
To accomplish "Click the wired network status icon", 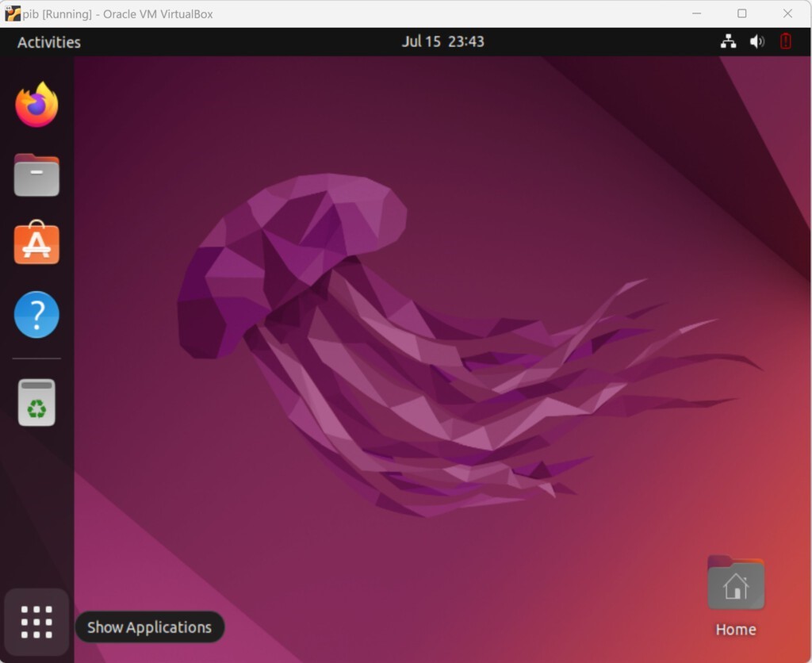I will [728, 41].
